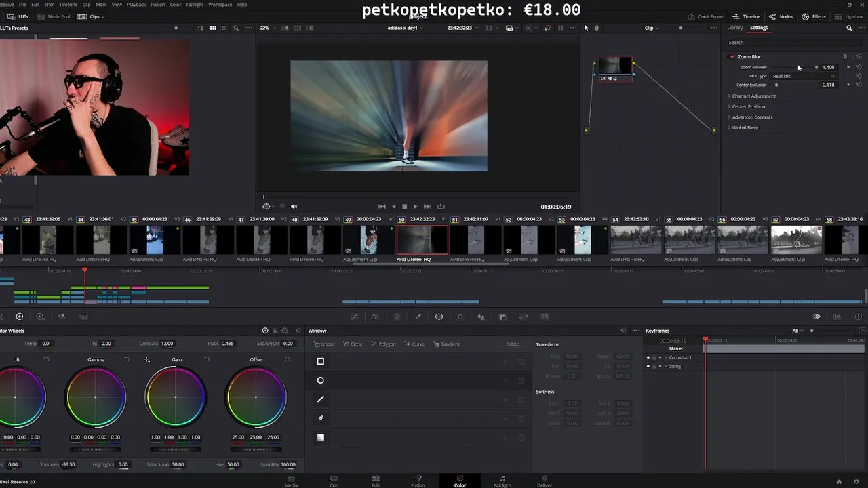The height and width of the screenshot is (488, 868).
Task: Open the viewer zoom percentage dropdown
Action: [x=267, y=28]
